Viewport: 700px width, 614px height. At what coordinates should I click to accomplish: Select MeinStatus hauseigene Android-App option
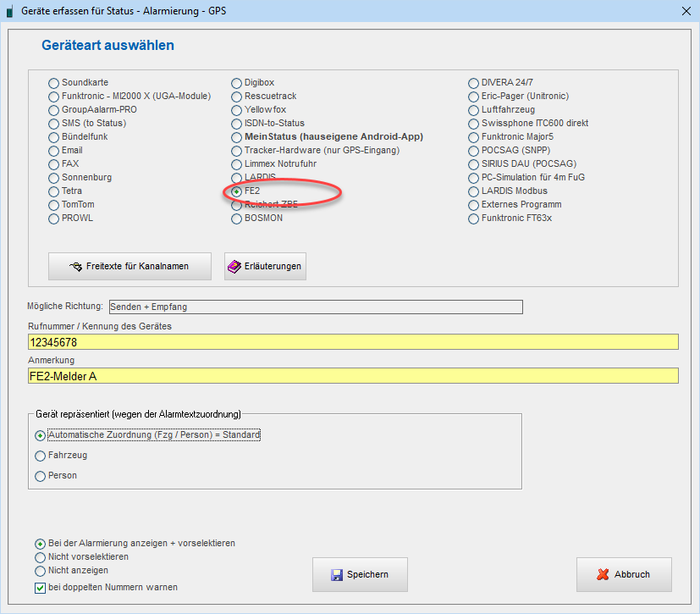click(x=237, y=137)
